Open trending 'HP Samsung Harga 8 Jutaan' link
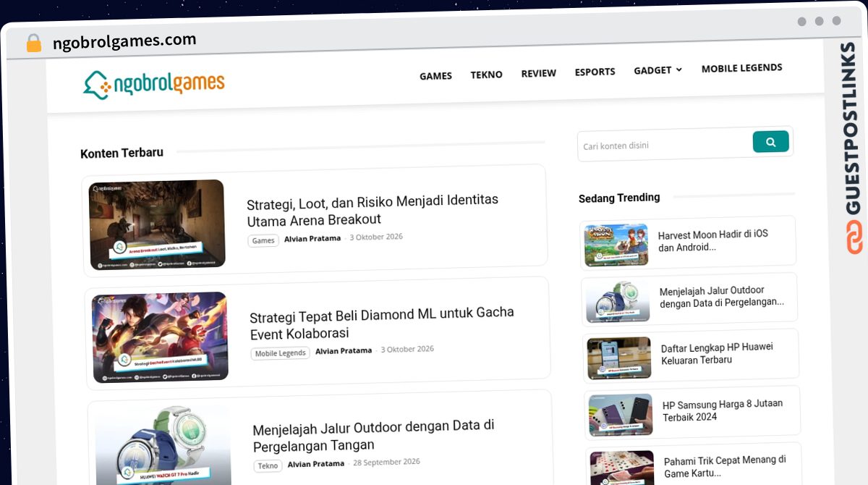This screenshot has width=868, height=485. (723, 410)
